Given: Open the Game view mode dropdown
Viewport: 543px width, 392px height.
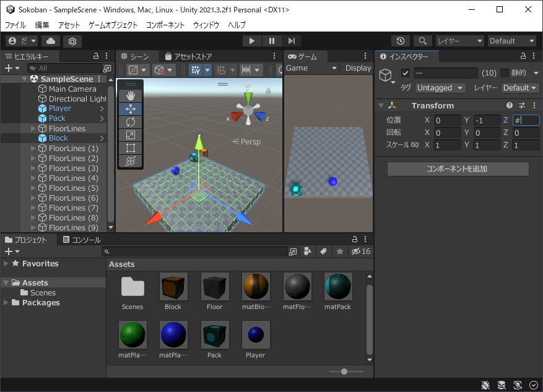Looking at the screenshot, I should click(x=311, y=68).
